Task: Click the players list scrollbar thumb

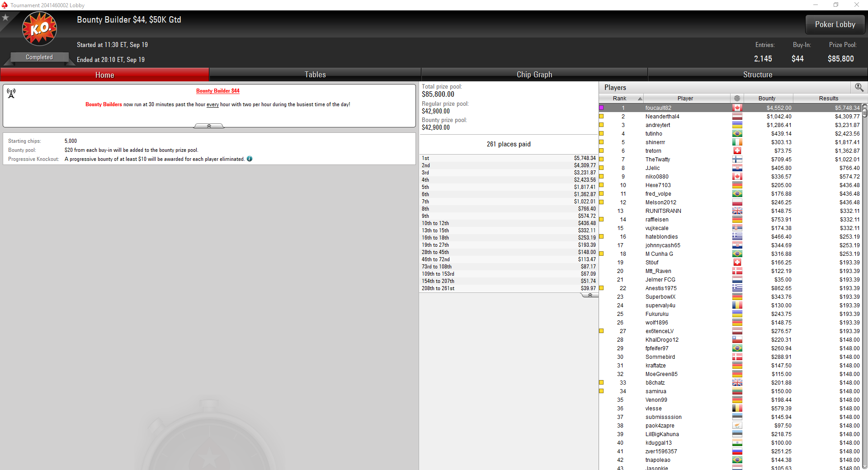Action: 864,113
